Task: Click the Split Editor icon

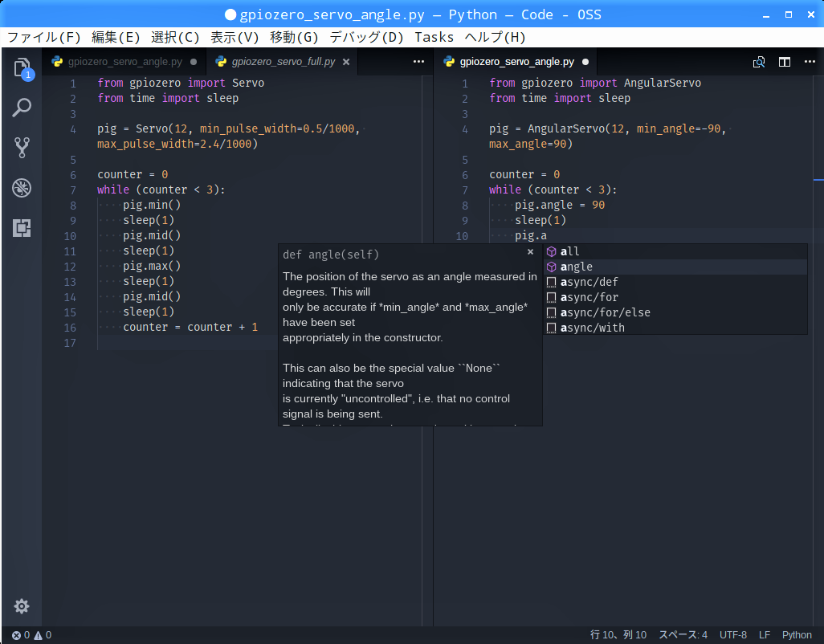Action: coord(785,62)
